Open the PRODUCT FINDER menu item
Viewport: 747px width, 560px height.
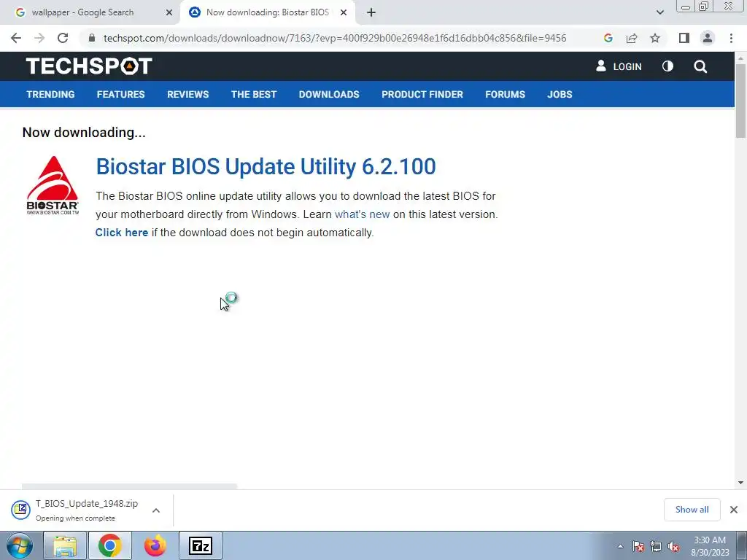[422, 94]
